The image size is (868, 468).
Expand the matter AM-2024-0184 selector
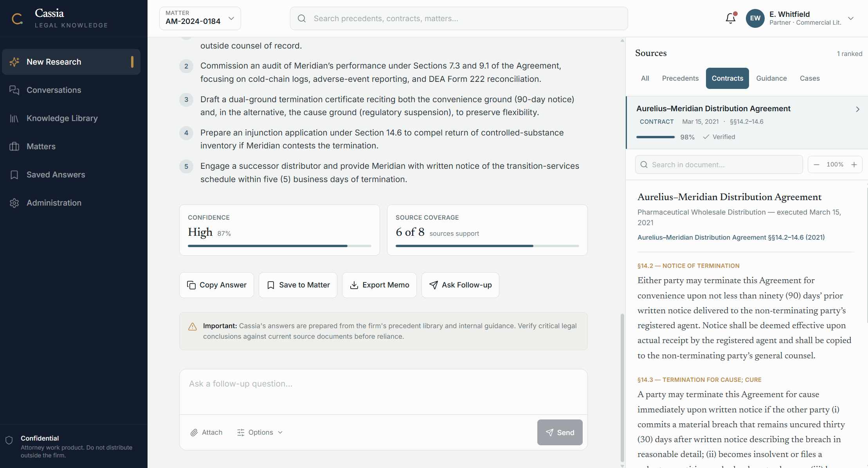(x=200, y=18)
